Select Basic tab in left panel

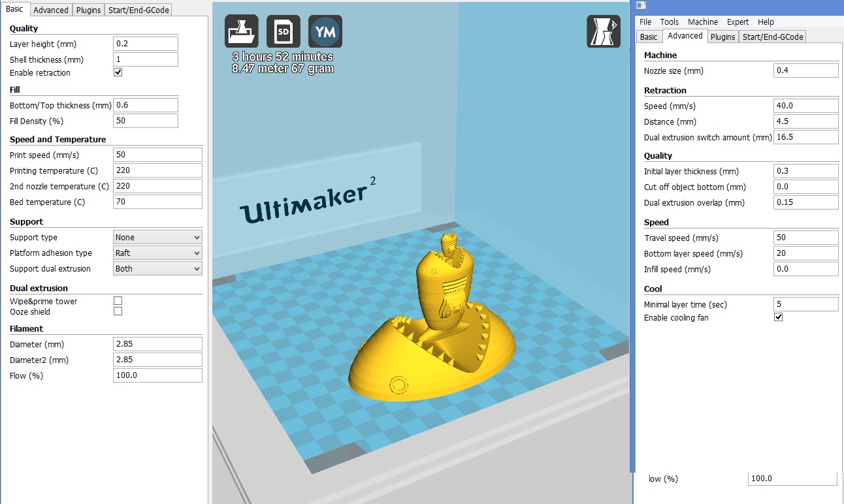(x=14, y=9)
